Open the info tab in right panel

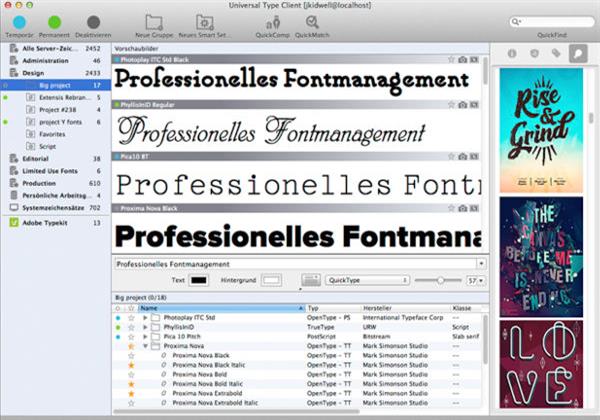click(512, 53)
